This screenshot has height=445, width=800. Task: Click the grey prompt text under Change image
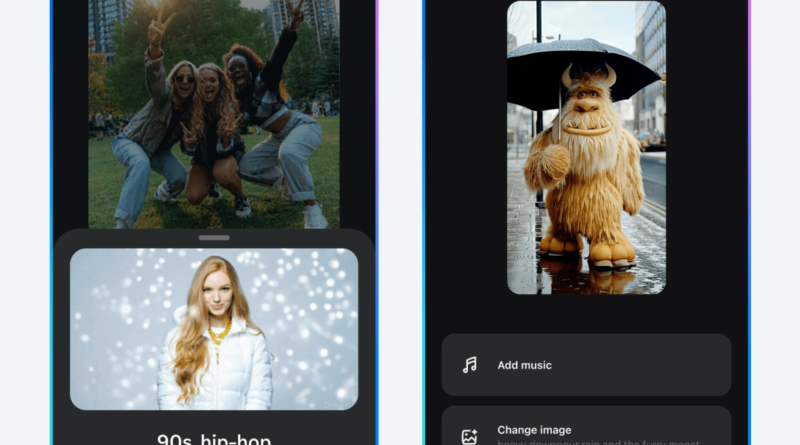[590, 441]
